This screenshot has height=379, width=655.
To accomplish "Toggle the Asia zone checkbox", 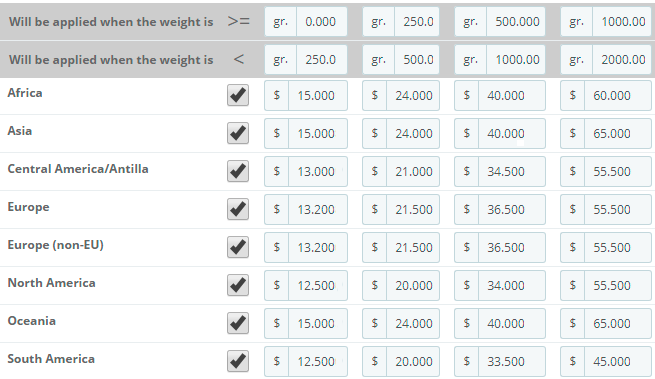I will point(238,133).
